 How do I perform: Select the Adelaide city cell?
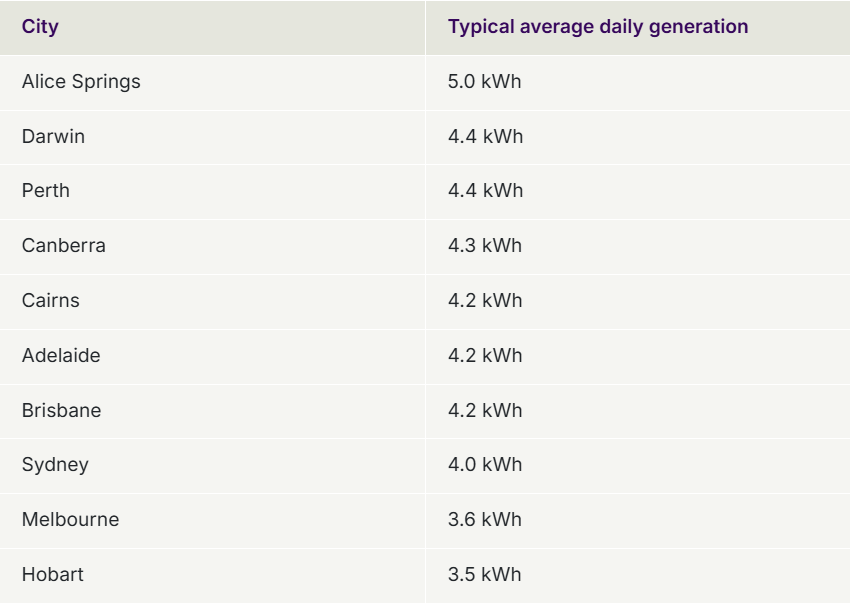(x=61, y=356)
